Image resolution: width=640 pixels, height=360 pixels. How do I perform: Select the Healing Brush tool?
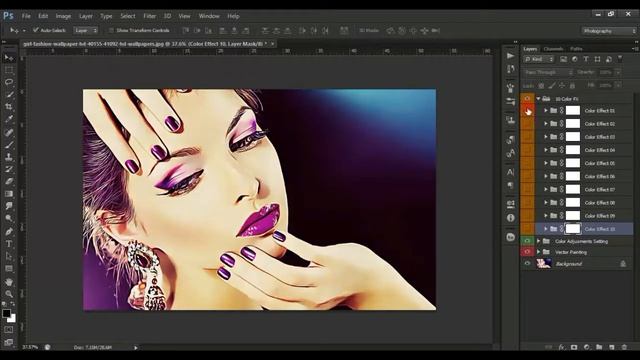click(x=9, y=132)
